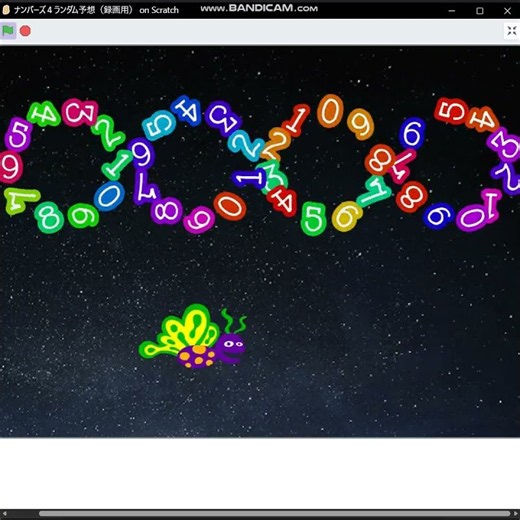Minimize the Scratch project window

(452, 11)
